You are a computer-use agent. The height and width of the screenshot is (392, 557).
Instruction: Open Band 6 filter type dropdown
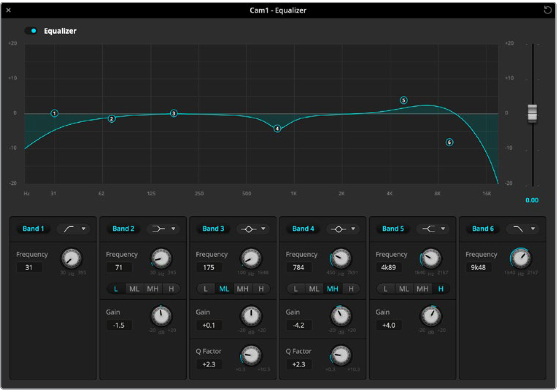[523, 229]
